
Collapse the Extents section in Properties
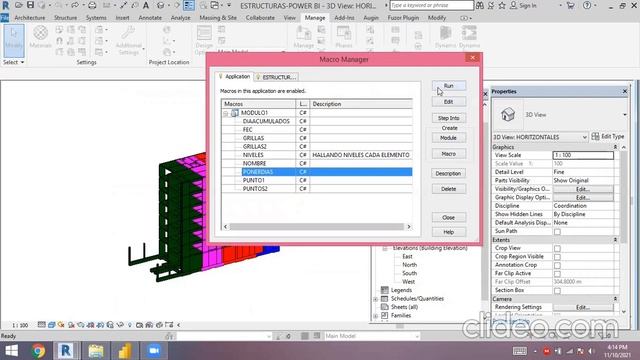(x=615, y=240)
